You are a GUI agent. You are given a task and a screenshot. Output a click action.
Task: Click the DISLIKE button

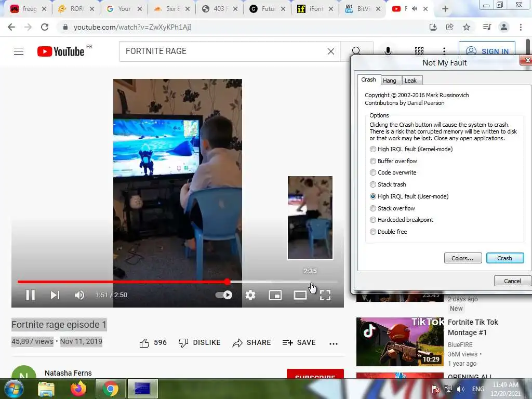[199, 343]
